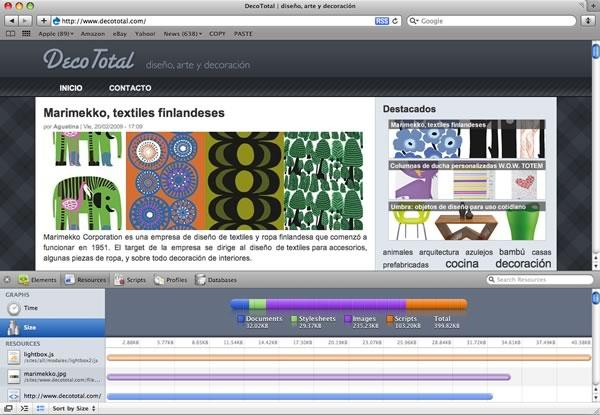Open the Umbra objetos de diseño thumbnail
The height and width of the screenshot is (415, 600).
pos(467,221)
